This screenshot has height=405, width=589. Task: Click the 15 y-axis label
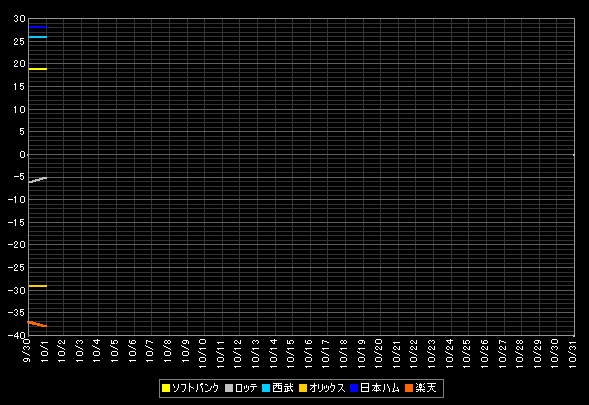tap(19, 87)
